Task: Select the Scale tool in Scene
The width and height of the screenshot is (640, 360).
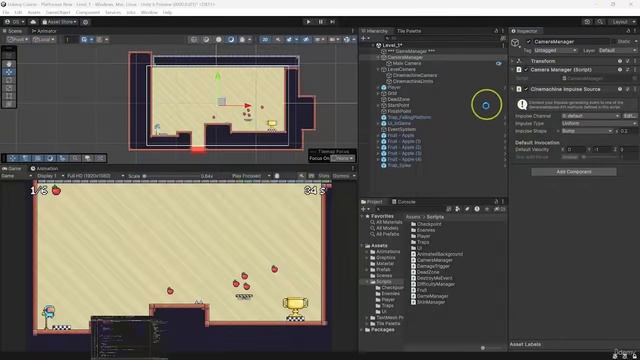Action: 9,88
